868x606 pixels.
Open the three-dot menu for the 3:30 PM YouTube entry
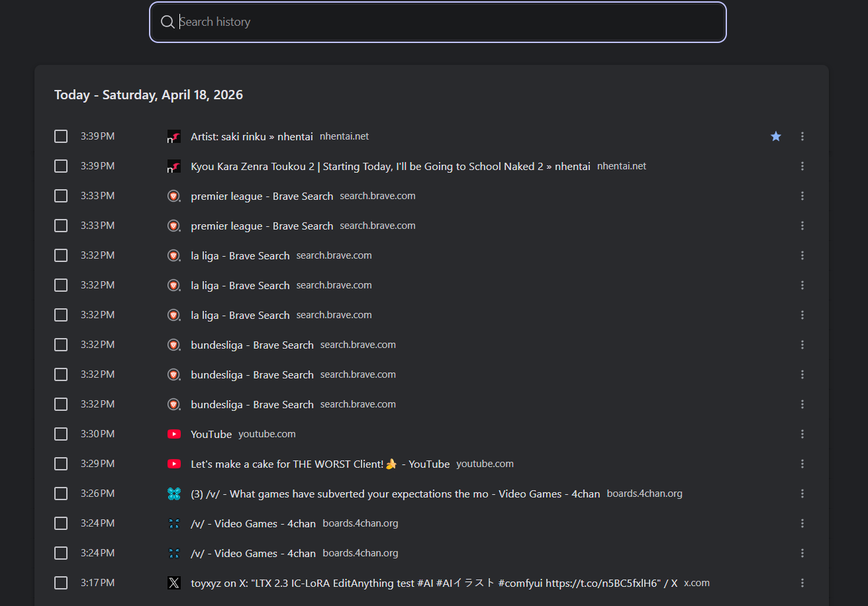pos(802,434)
